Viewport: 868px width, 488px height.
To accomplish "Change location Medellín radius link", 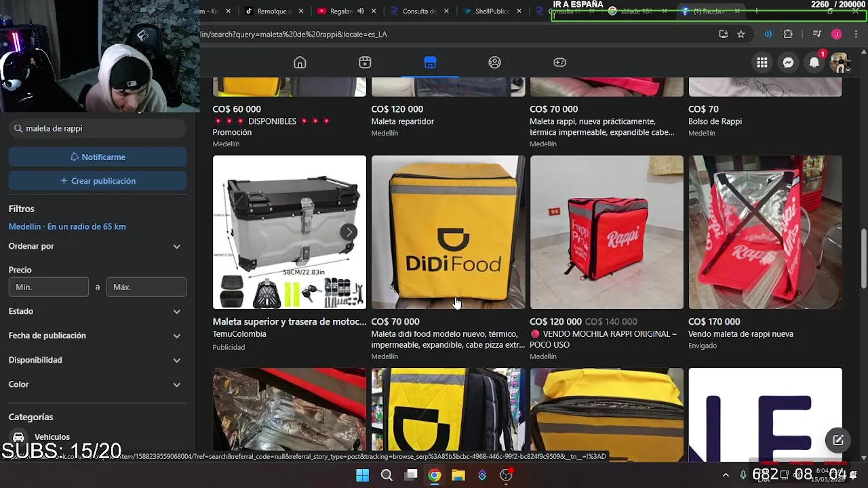I will [x=67, y=226].
